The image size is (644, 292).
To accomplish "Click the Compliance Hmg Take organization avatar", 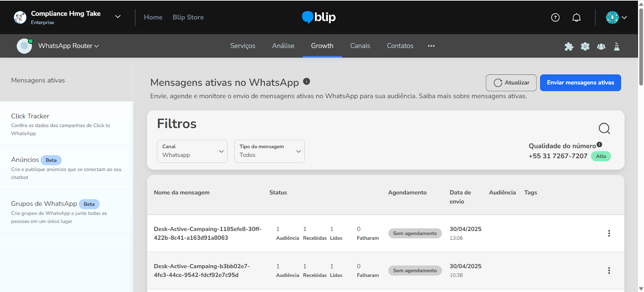I will pos(20,17).
